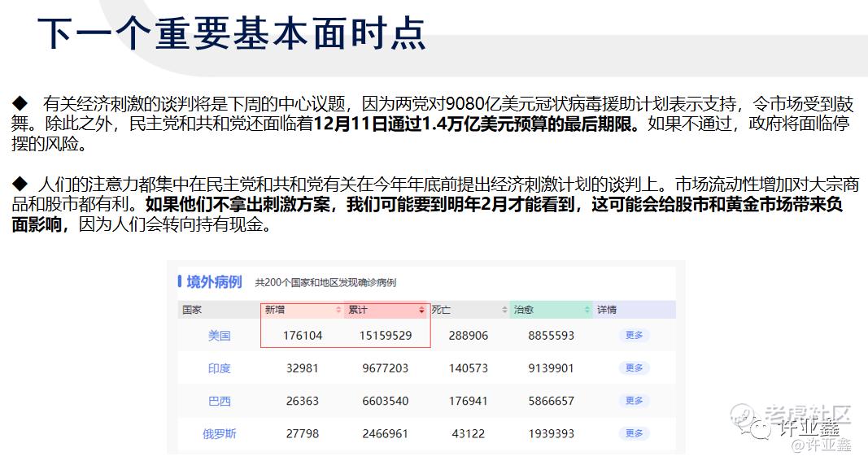Image resolution: width=868 pixels, height=465 pixels.
Task: Open the 巴西 country link
Action: [x=219, y=401]
